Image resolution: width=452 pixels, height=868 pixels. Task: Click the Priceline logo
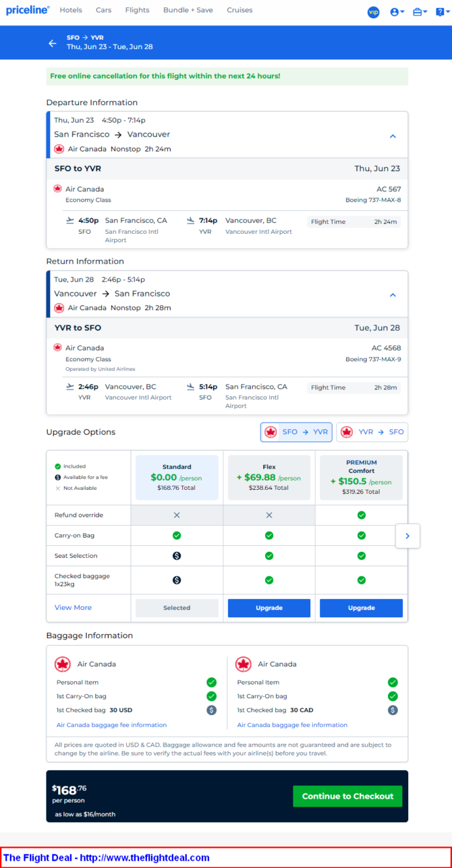tap(28, 10)
